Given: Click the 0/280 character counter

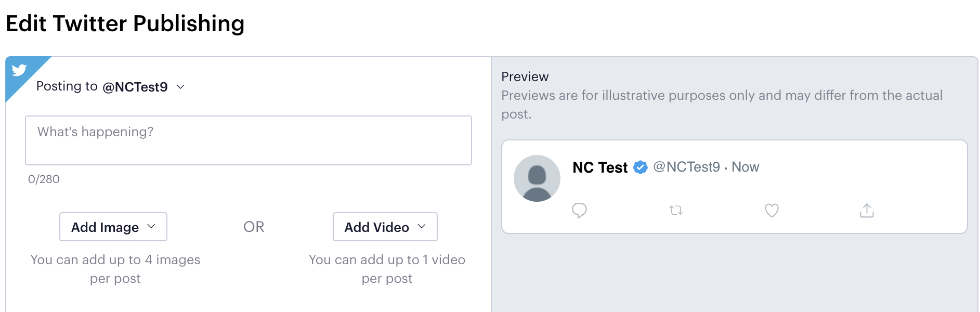Looking at the screenshot, I should tap(44, 179).
